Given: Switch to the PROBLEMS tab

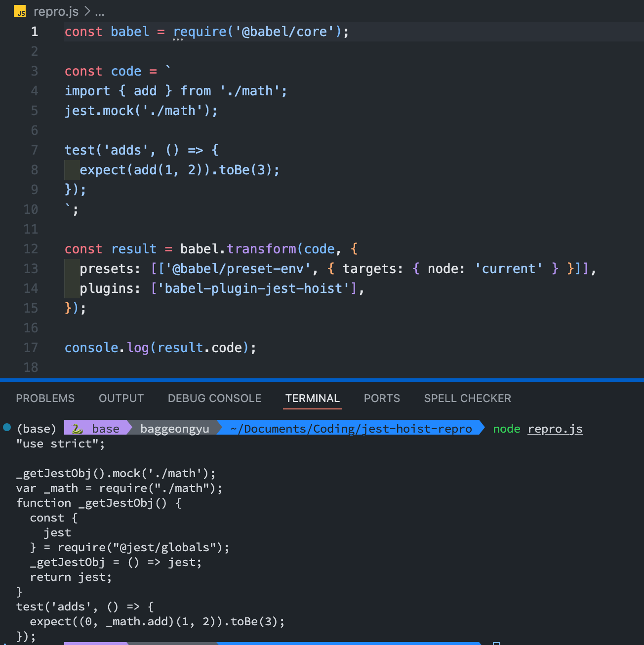Looking at the screenshot, I should tap(45, 398).
